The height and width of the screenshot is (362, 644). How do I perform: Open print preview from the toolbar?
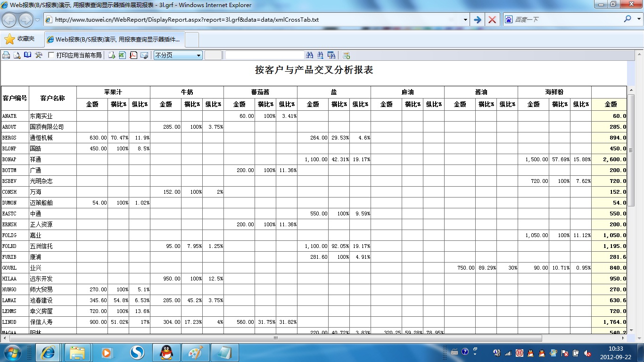17,55
